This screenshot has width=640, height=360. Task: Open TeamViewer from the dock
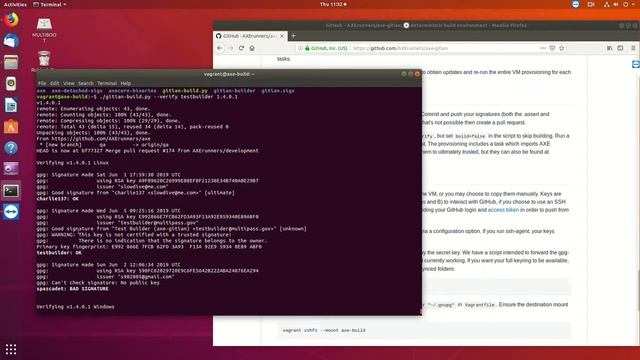11,212
